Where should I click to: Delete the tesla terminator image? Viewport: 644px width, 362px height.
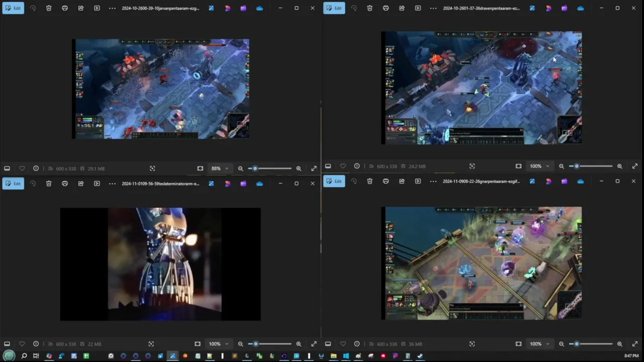coord(49,184)
